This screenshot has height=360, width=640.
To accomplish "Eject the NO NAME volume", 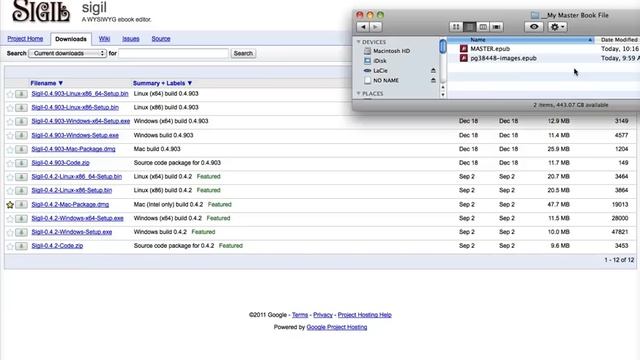I will tap(433, 80).
